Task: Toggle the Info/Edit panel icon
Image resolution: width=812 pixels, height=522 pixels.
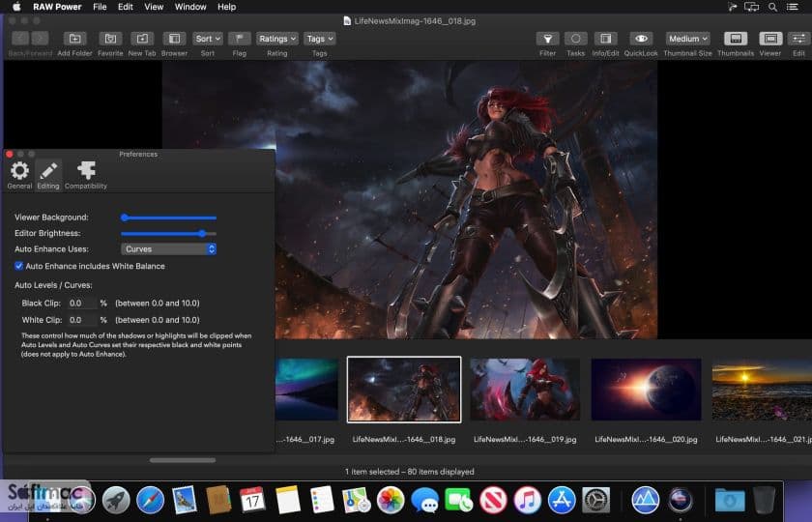Action: [605, 39]
